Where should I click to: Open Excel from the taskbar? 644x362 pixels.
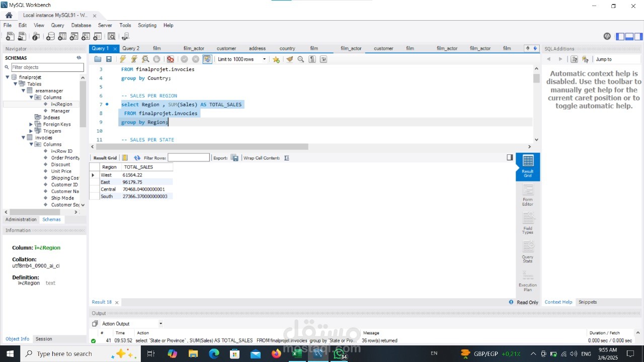[x=297, y=354]
